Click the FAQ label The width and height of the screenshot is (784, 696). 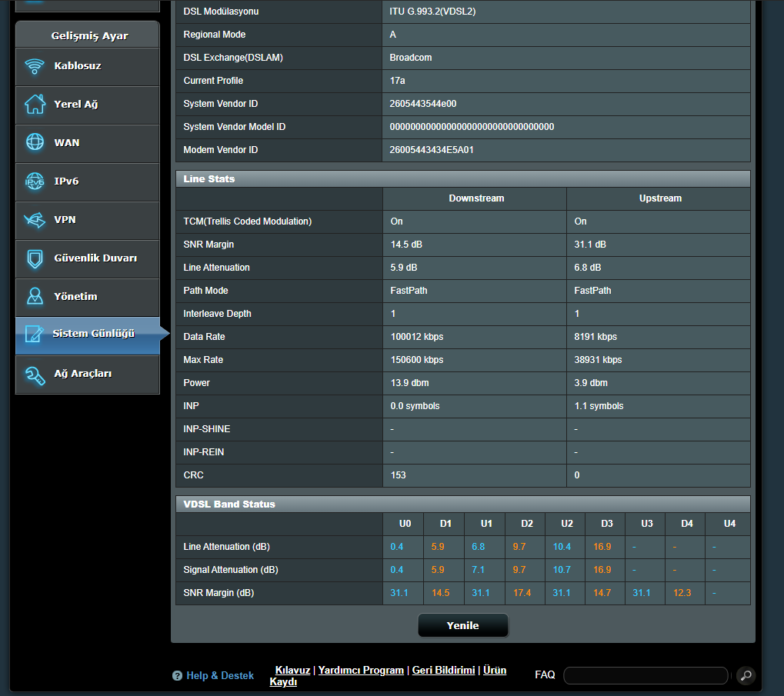point(545,675)
